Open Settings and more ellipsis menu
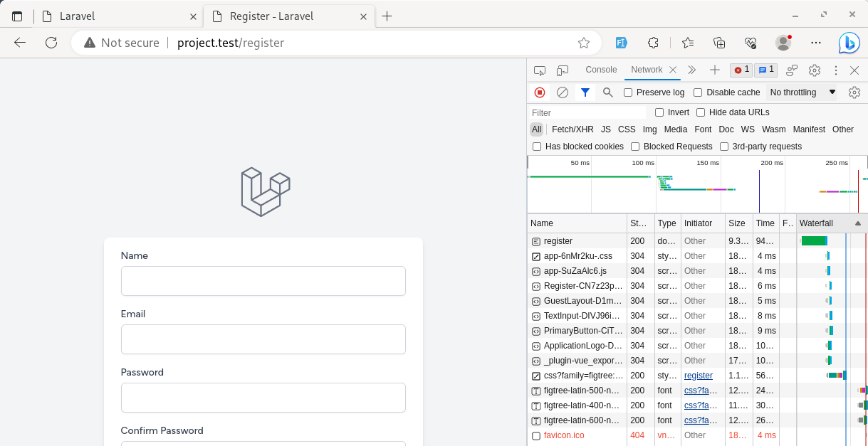 (816, 43)
